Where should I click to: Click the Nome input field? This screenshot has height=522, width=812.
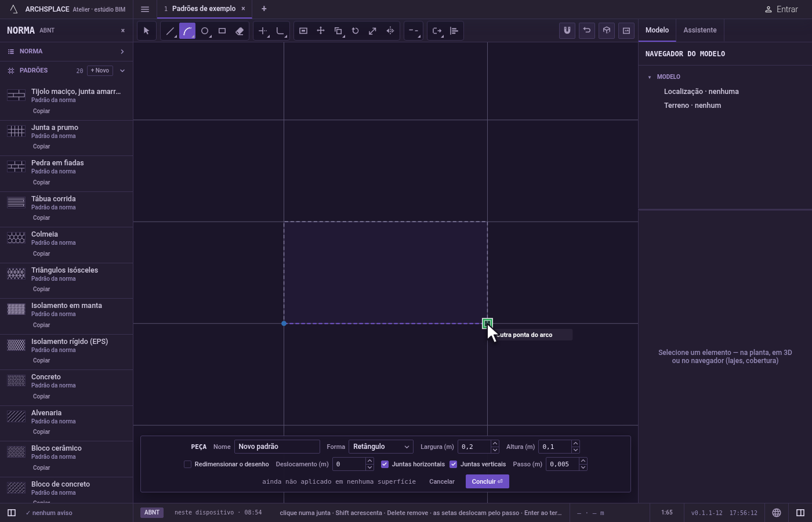point(277,447)
